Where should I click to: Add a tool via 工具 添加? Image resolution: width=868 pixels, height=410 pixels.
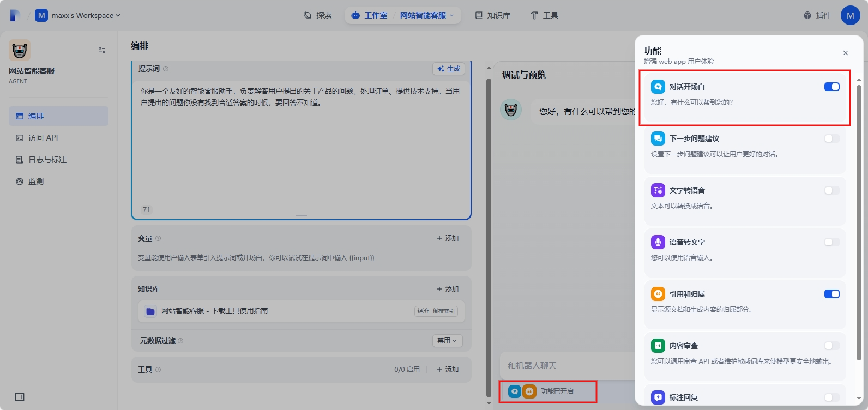(448, 370)
